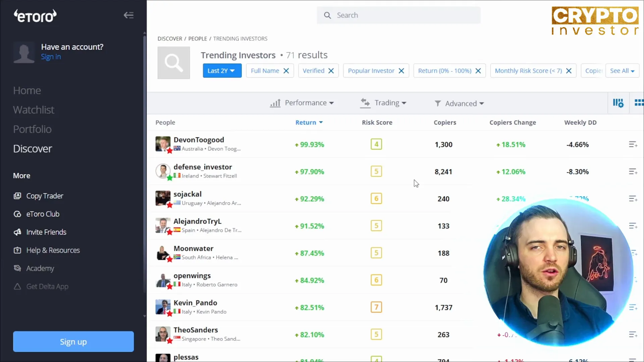Add TheoSanders to watchlist icon

633,335
